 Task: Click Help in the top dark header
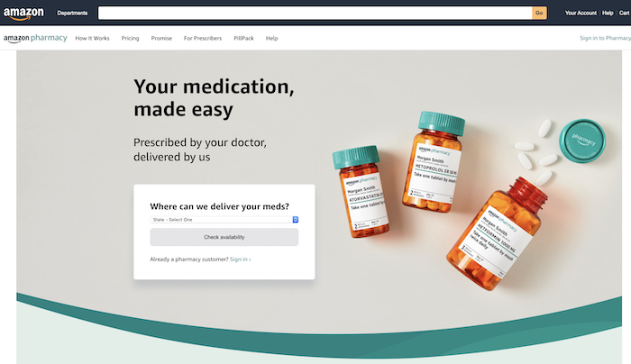[x=608, y=14]
